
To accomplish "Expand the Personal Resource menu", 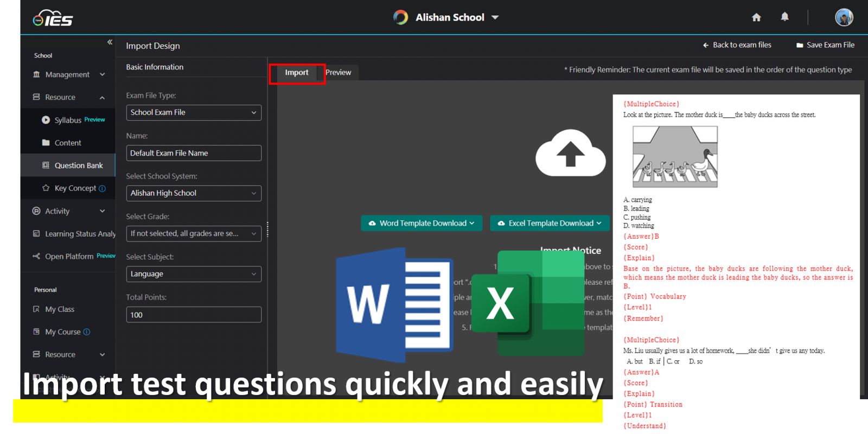I will point(102,355).
